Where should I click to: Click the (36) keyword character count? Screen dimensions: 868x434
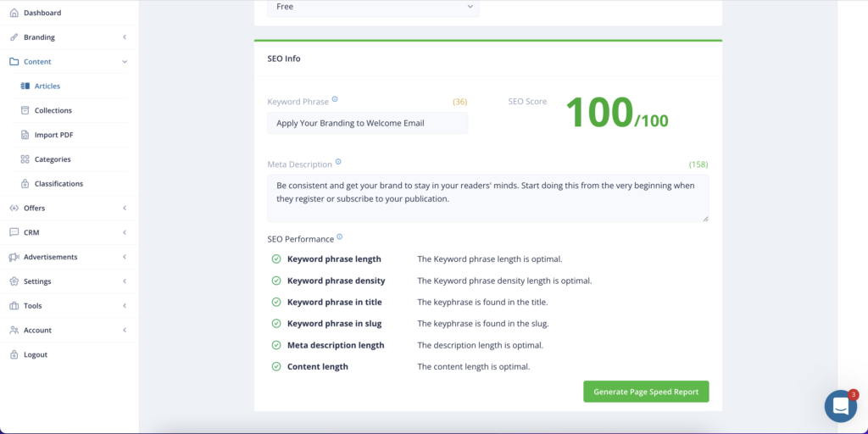click(460, 102)
